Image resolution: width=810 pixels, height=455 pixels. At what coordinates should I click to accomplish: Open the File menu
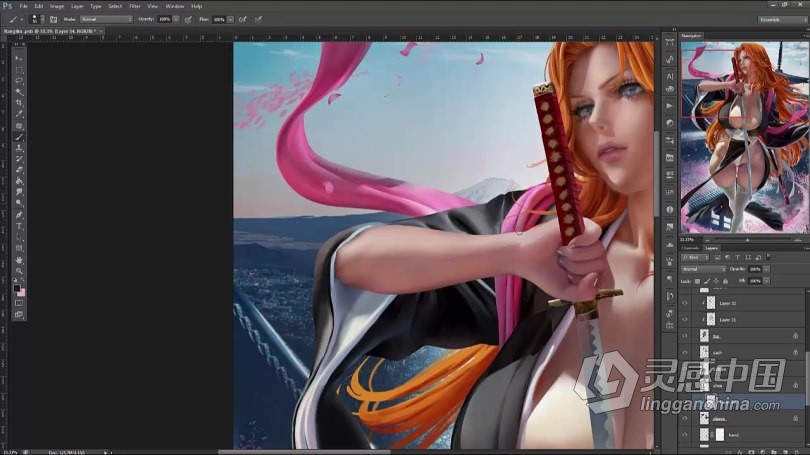point(23,6)
